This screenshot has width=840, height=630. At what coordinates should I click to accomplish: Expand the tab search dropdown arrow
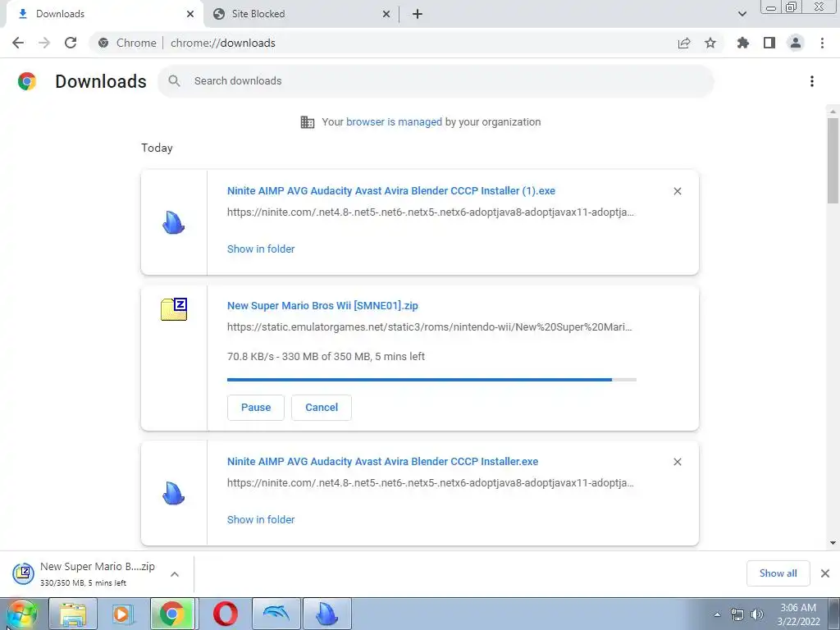click(742, 14)
